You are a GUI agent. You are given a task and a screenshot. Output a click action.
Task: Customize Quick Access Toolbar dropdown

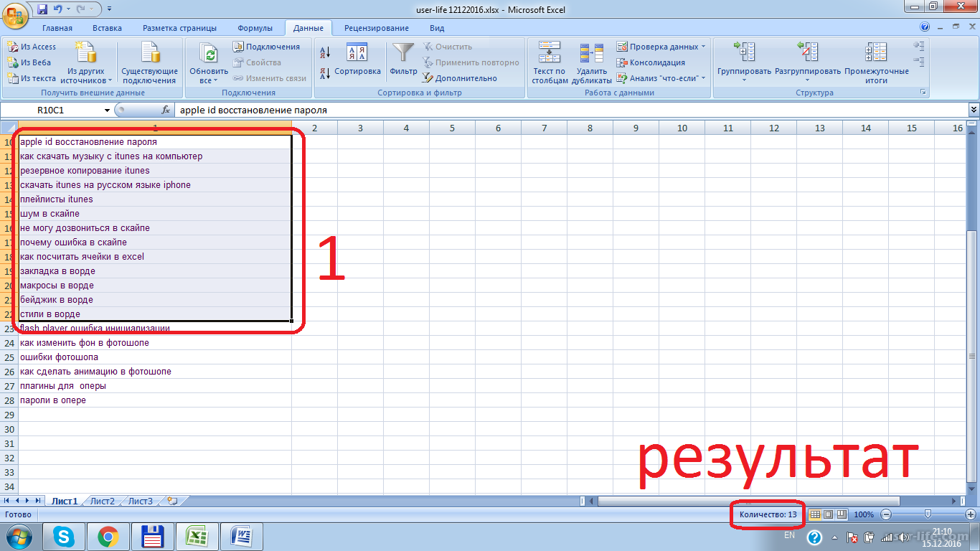(x=109, y=9)
